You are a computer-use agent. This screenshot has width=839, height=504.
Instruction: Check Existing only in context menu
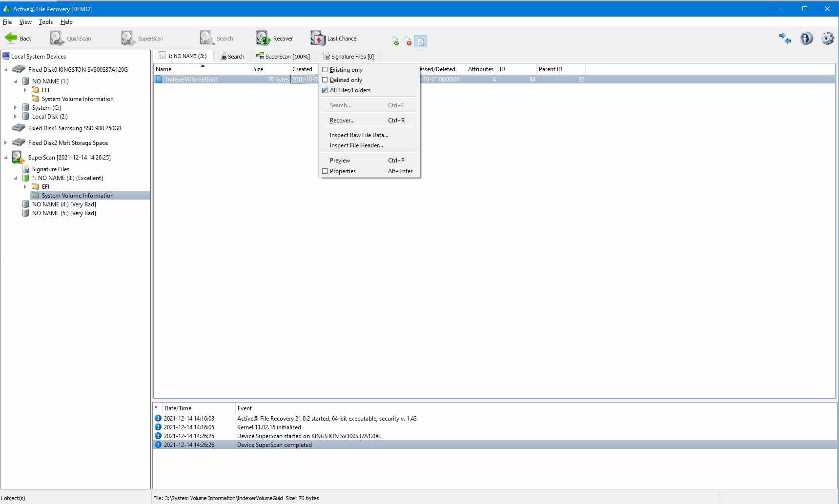point(325,70)
